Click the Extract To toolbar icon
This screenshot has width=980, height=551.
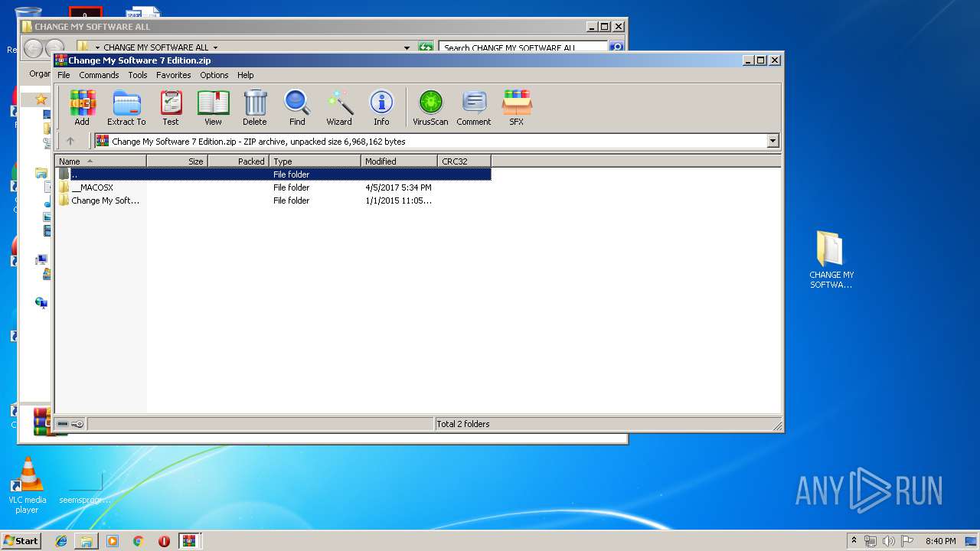click(126, 108)
